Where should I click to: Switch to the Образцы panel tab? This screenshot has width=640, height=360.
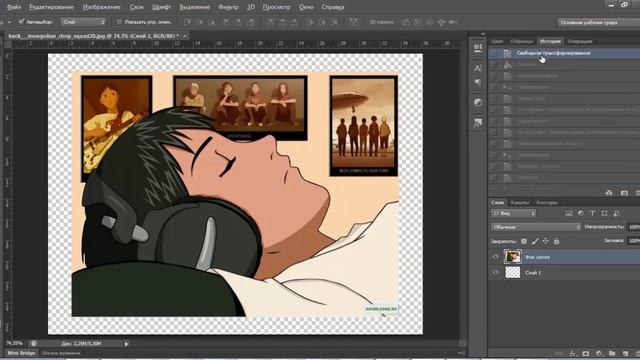(x=522, y=41)
